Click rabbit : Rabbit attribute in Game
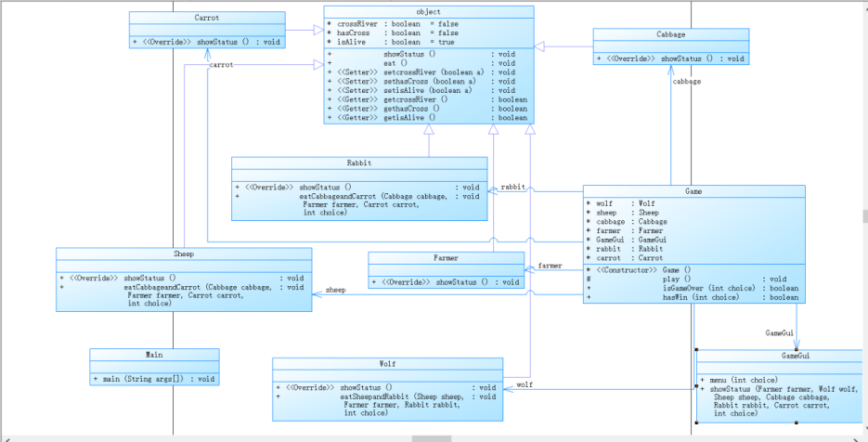 625,249
